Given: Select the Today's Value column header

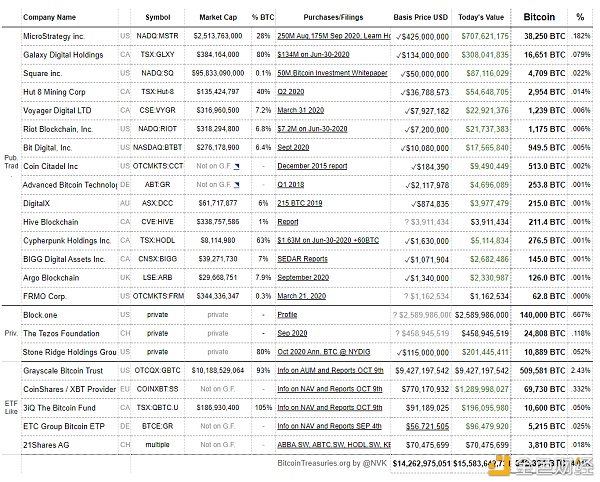Looking at the screenshot, I should point(481,17).
